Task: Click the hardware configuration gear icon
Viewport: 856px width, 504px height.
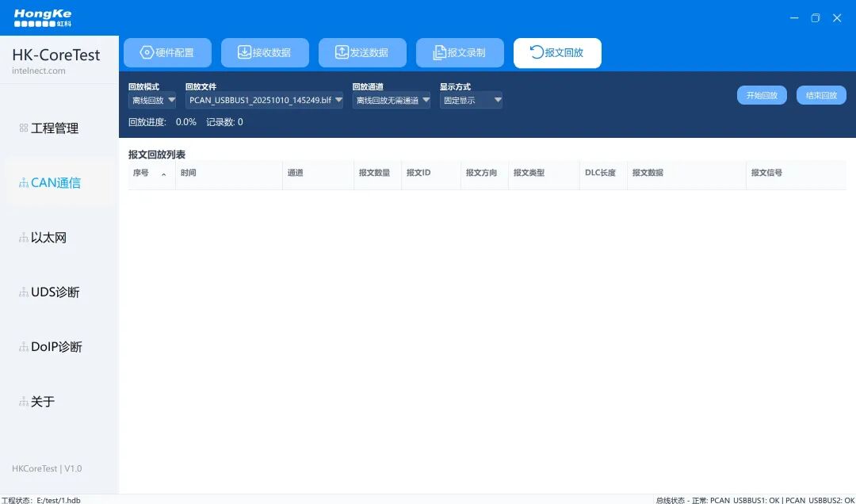Action: [x=147, y=52]
